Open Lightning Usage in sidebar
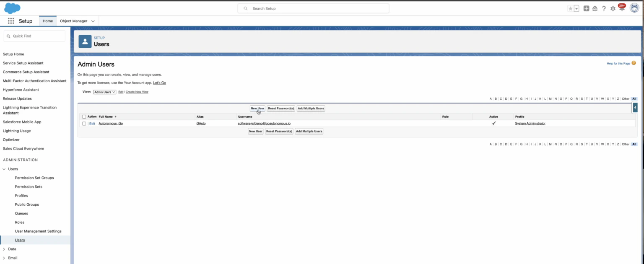 (x=17, y=131)
